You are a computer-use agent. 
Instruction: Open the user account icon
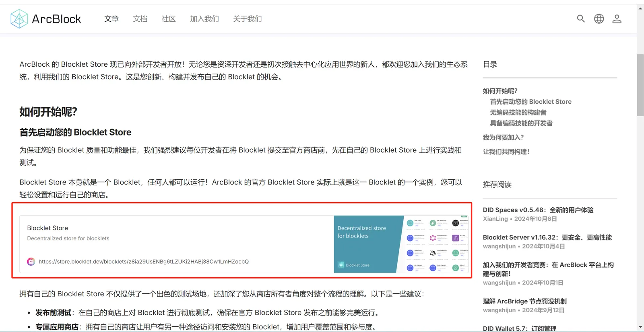tap(617, 19)
